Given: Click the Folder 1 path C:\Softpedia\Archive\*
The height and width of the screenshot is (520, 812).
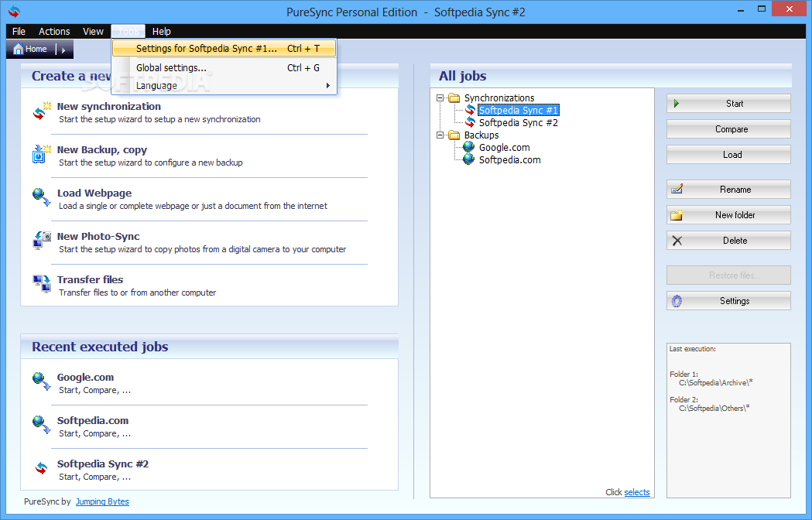Looking at the screenshot, I should 716,383.
